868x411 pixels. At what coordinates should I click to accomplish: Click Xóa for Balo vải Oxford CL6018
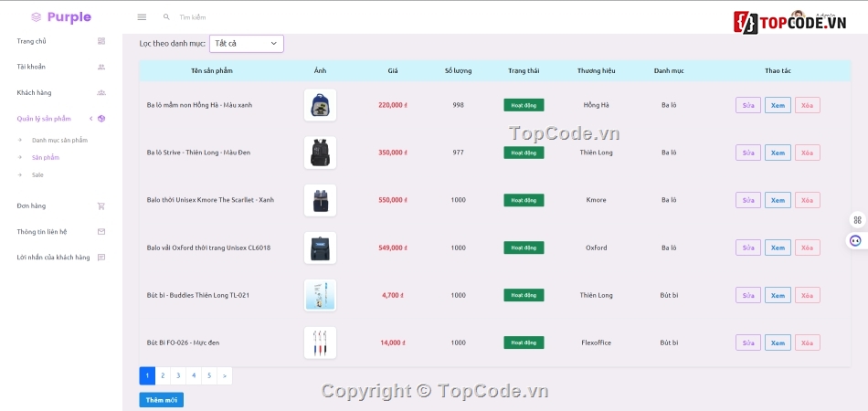click(807, 248)
